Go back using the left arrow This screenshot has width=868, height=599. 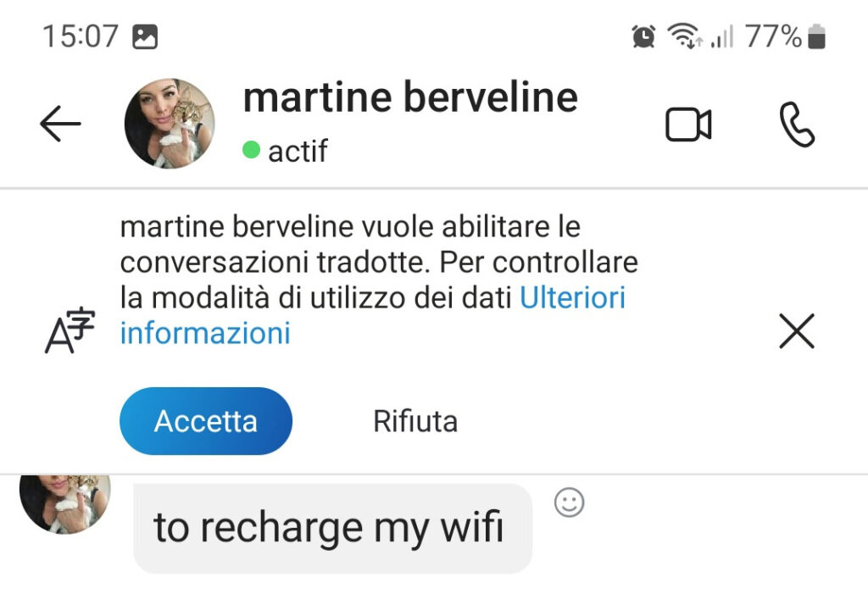[x=60, y=124]
